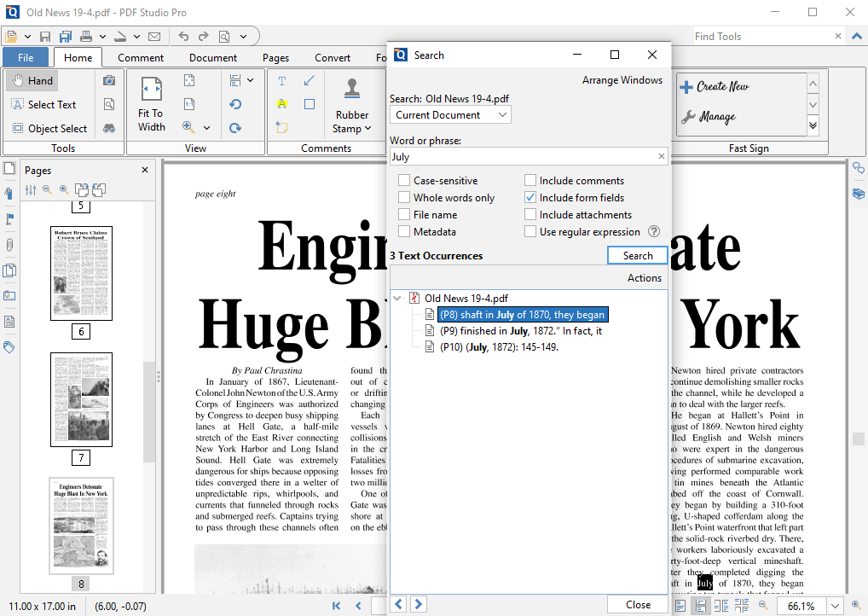868x616 pixels.
Task: Open the Attachments paperclip panel
Action: (9, 244)
